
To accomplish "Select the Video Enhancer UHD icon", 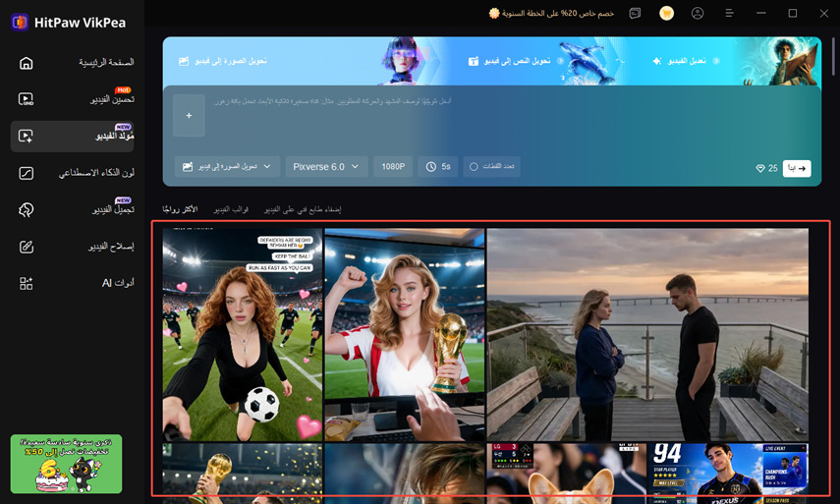I will 26,99.
